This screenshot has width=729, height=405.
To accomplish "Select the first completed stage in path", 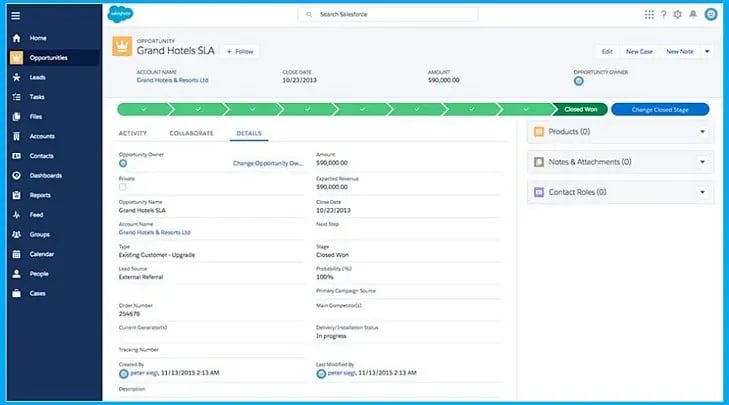I will 144,110.
